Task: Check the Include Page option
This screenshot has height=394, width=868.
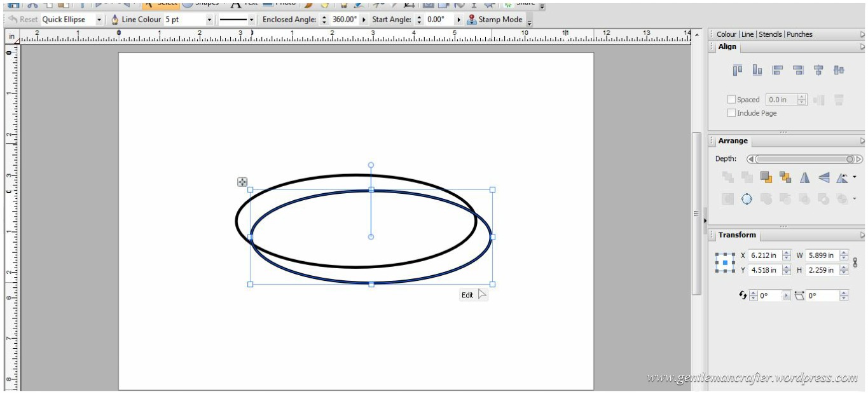Action: pyautogui.click(x=731, y=113)
